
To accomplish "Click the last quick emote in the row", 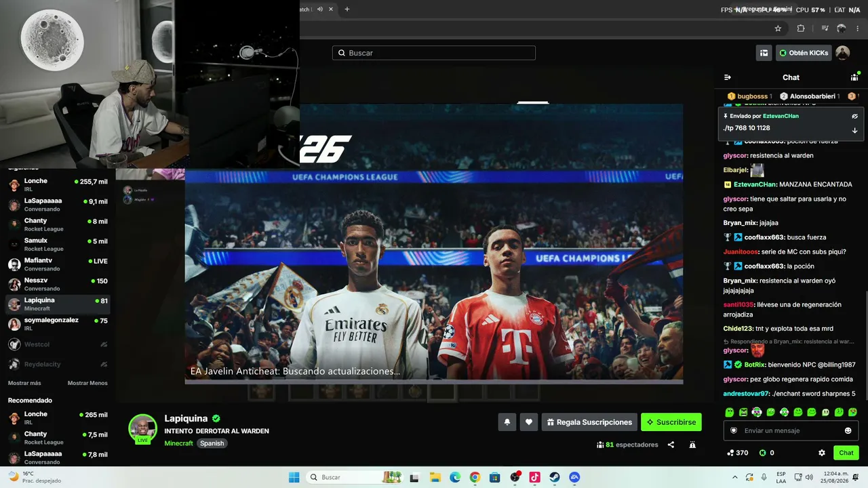I will tap(852, 412).
